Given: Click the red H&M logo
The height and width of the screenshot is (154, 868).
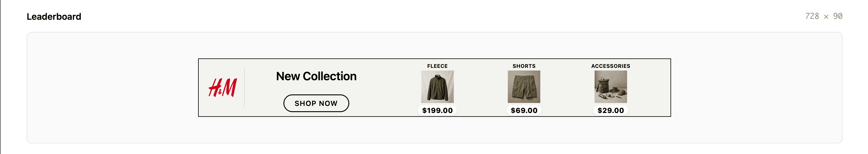Looking at the screenshot, I should click(x=222, y=88).
